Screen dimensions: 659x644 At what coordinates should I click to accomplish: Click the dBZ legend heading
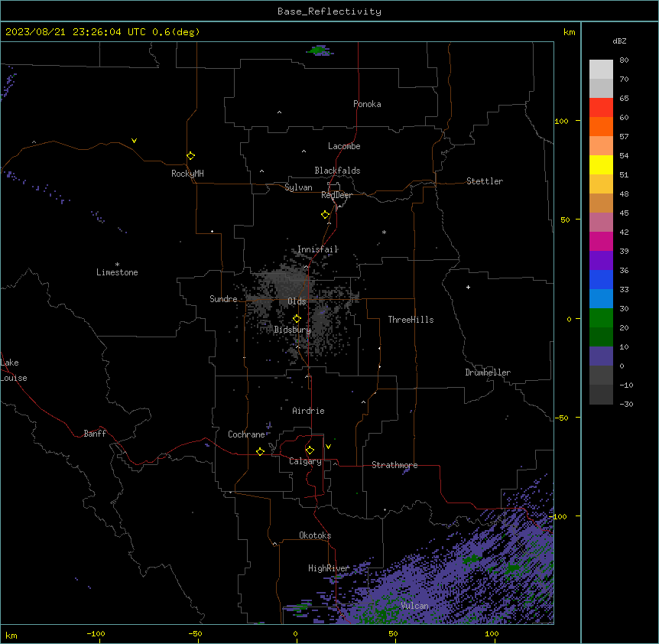(x=619, y=41)
